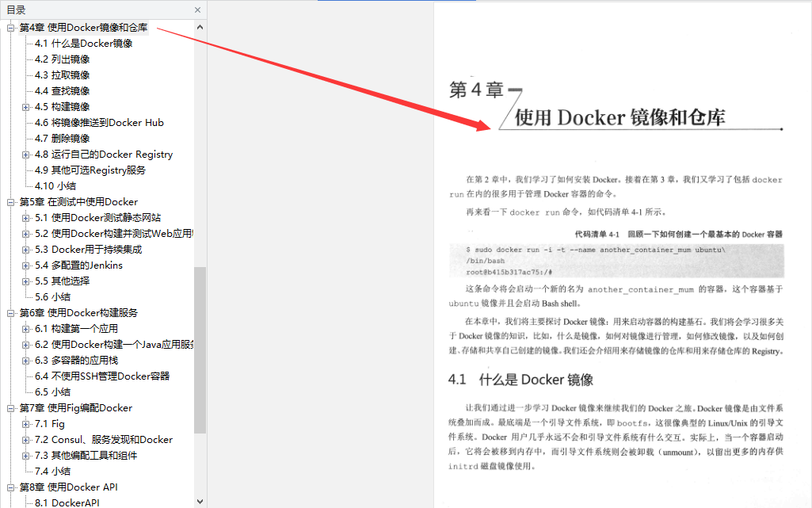The image size is (812, 508).
Task: Jump to 4.1 什么是Docker镜像 bookmark
Action: [x=83, y=44]
